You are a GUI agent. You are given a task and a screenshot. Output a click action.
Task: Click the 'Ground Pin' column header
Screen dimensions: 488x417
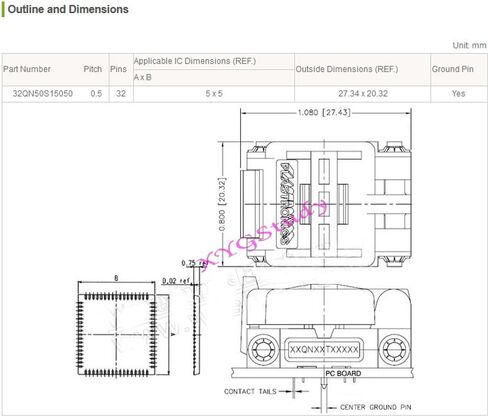452,69
